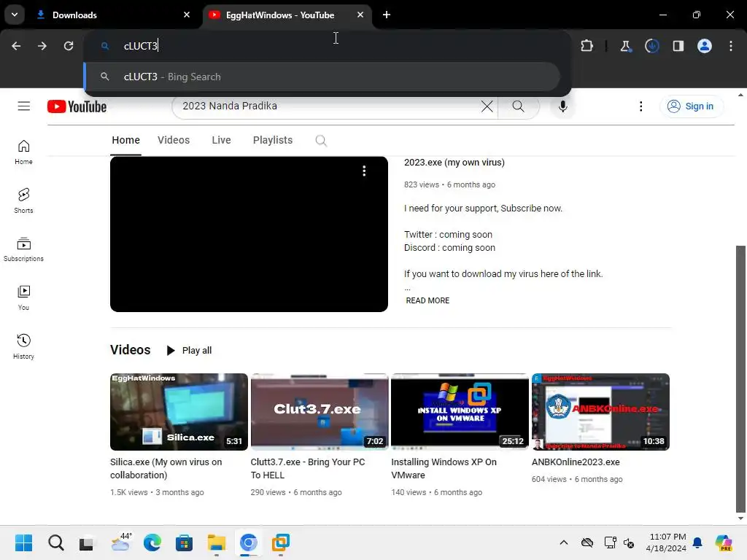Open Silica.exe (My own virus on collaboration) title
Screen dimensions: 747x560
pyautogui.click(x=166, y=469)
